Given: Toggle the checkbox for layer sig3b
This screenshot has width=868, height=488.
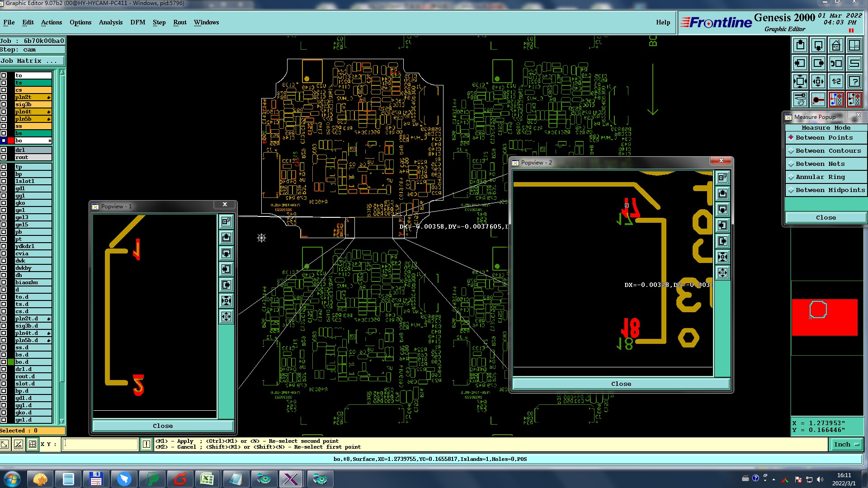Looking at the screenshot, I should click(4, 104).
